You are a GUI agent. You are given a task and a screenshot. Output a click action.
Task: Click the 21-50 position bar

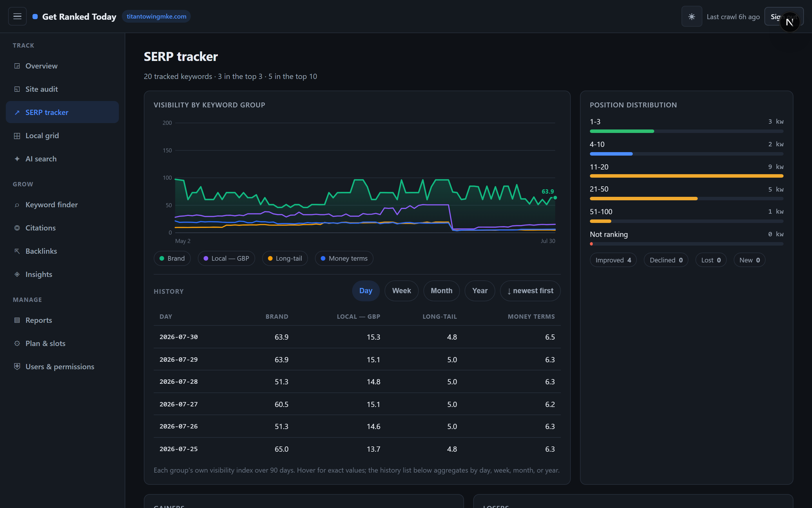coord(644,199)
